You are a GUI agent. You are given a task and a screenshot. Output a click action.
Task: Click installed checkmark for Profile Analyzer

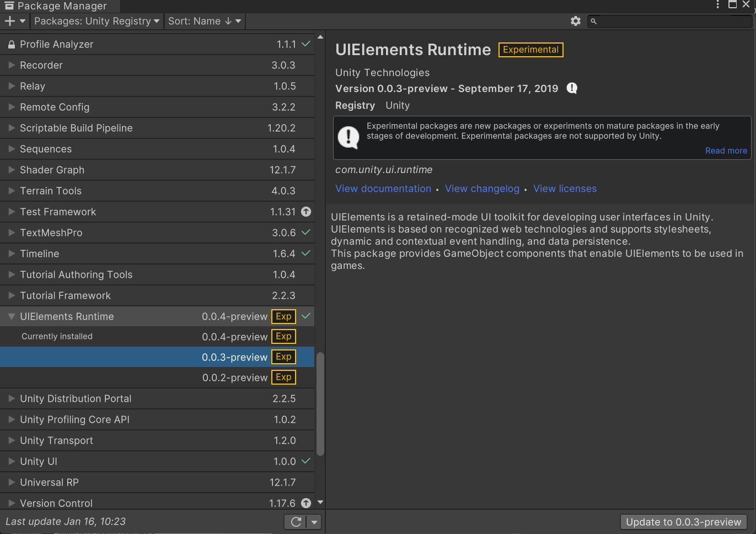[x=306, y=44]
